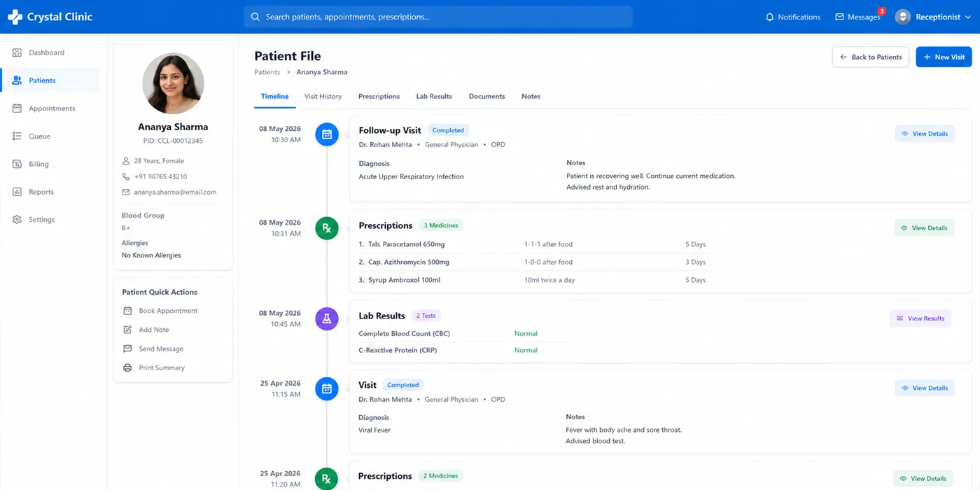Click the Notifications bell icon

click(770, 17)
